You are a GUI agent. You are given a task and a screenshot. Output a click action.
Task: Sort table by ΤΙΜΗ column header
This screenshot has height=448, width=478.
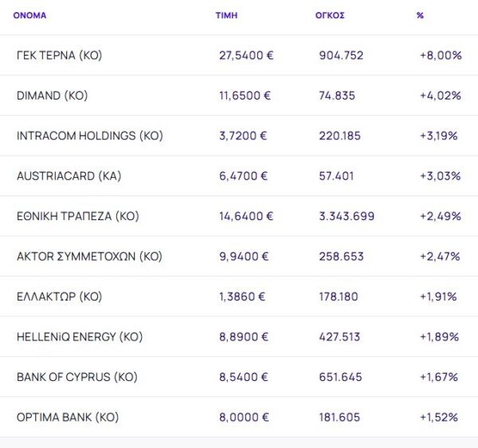(x=226, y=15)
